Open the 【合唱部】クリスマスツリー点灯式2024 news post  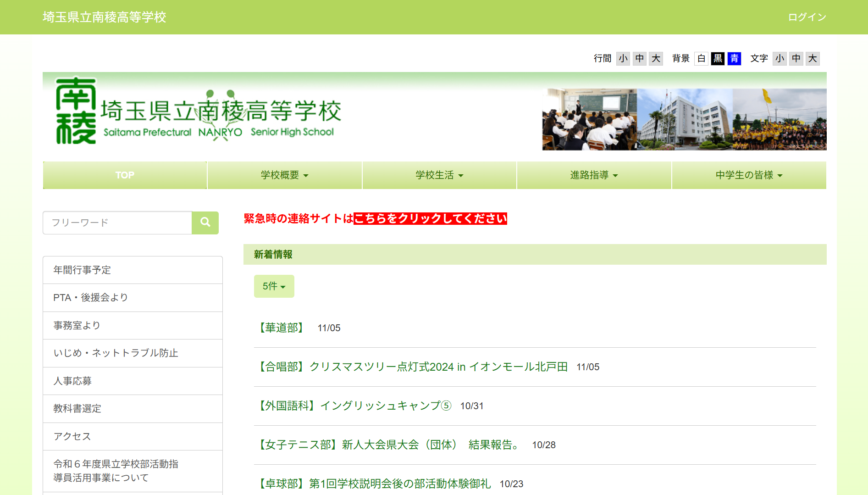coord(412,367)
